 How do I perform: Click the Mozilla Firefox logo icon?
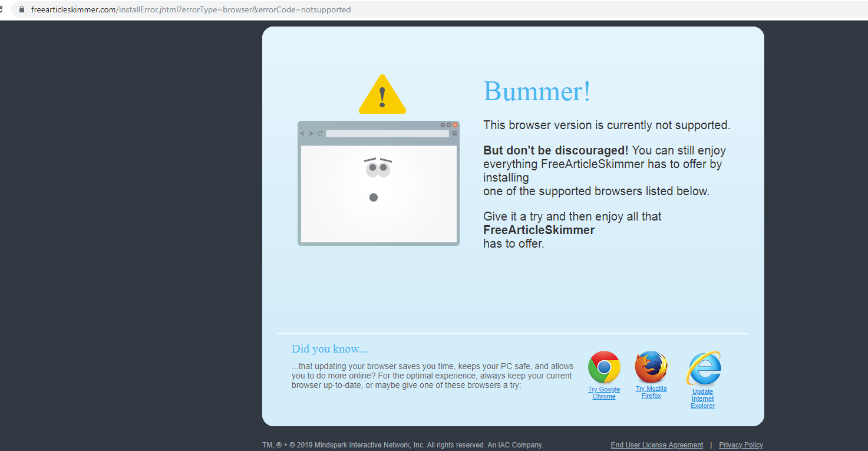651,367
